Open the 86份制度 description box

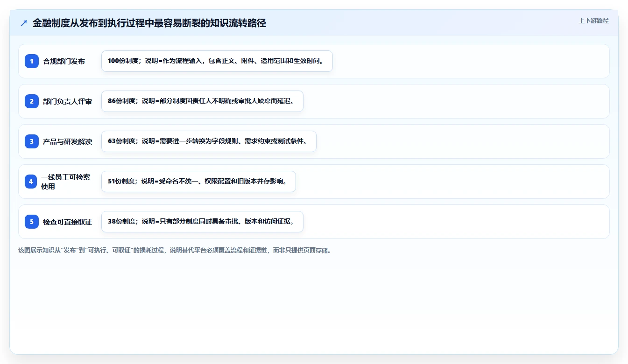point(202,101)
